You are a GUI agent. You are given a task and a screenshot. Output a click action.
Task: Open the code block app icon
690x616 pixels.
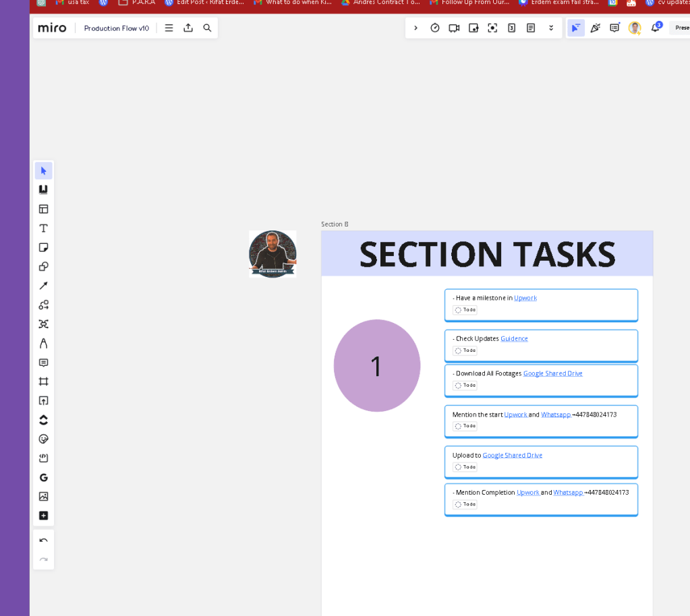pyautogui.click(x=44, y=458)
